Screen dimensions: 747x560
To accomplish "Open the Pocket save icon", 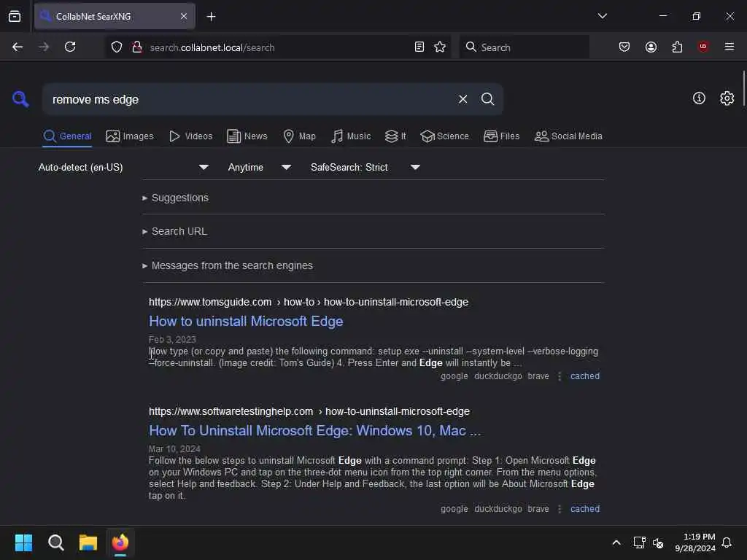I will pos(624,47).
